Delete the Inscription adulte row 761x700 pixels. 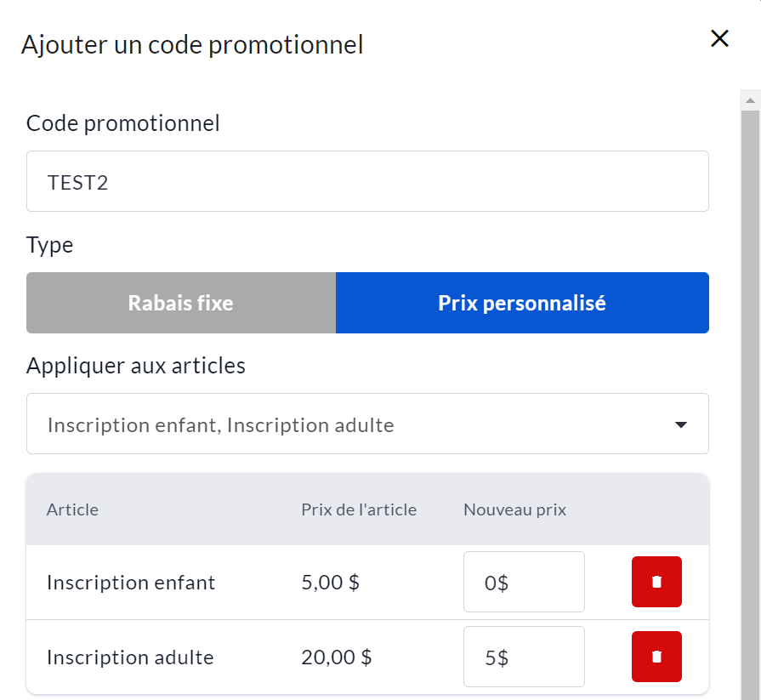point(656,657)
